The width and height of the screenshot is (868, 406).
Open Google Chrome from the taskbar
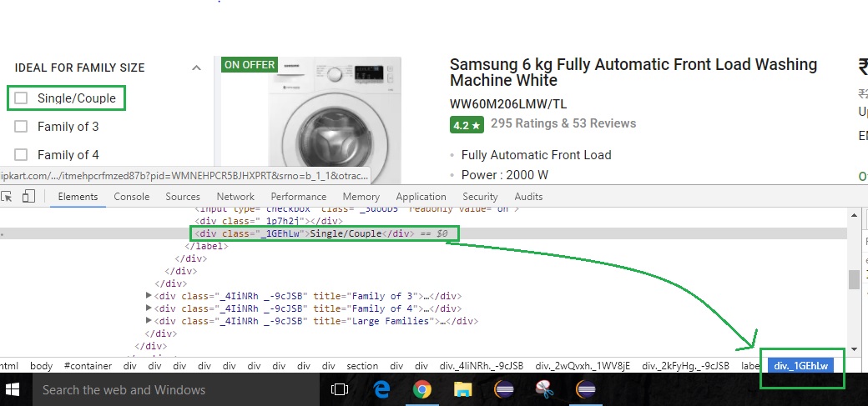[x=421, y=390]
